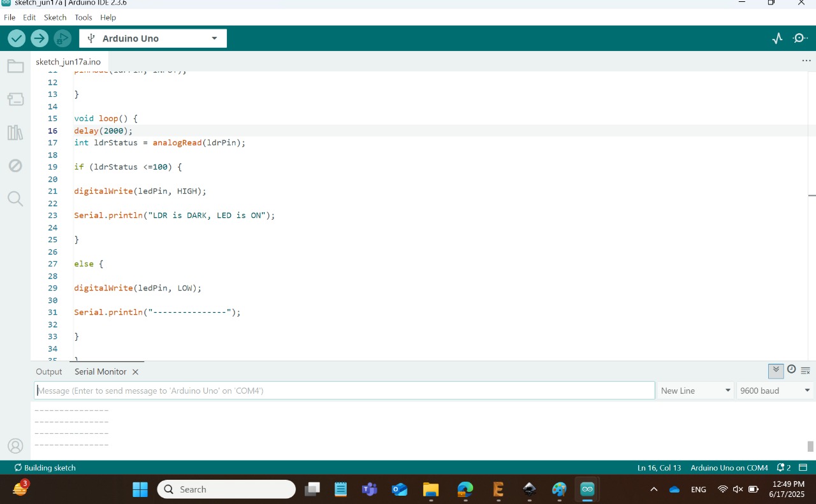Click Arduino Uno on COM4 in status bar
816x504 pixels.
tap(729, 468)
